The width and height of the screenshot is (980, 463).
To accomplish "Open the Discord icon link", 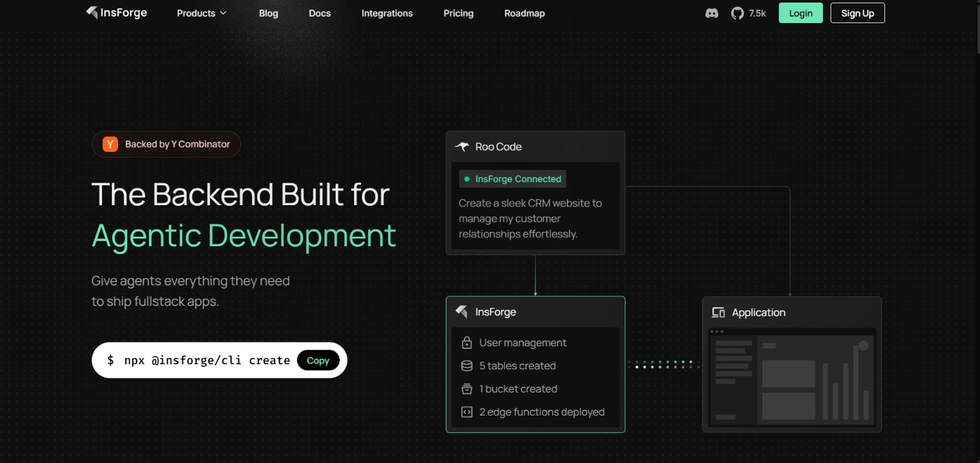I will click(x=711, y=13).
